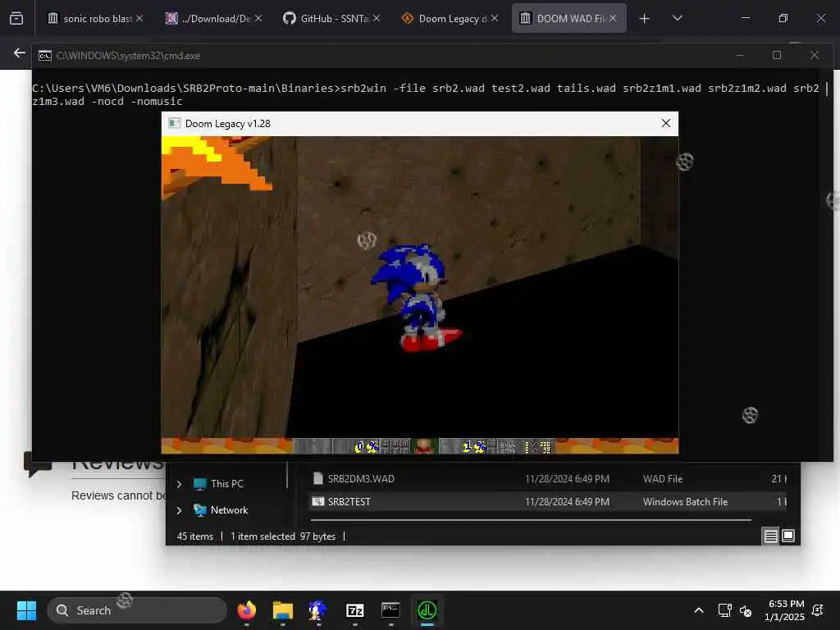Click the Reviews speech bubble icon

point(38,464)
